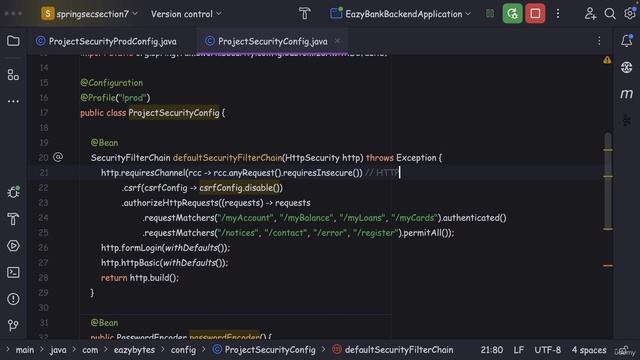Image resolution: width=640 pixels, height=360 pixels.
Task: Open More Actions vertical dots in top toolbar
Action: coord(558,14)
